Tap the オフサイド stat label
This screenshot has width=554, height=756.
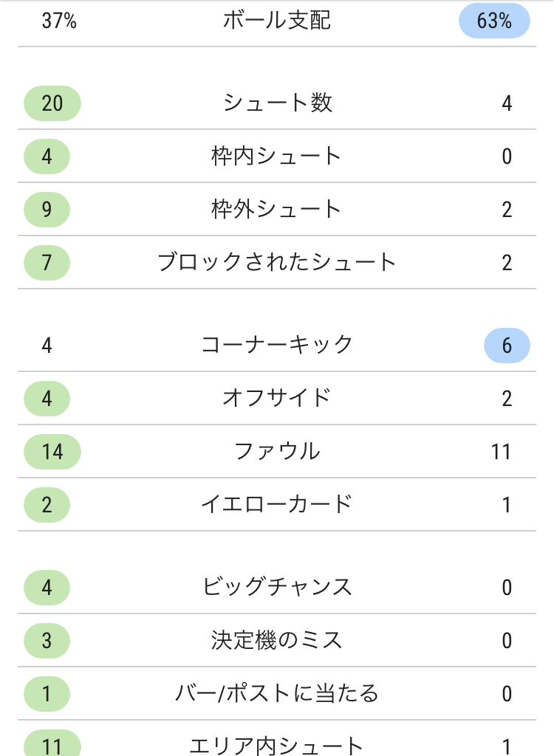[x=276, y=398]
